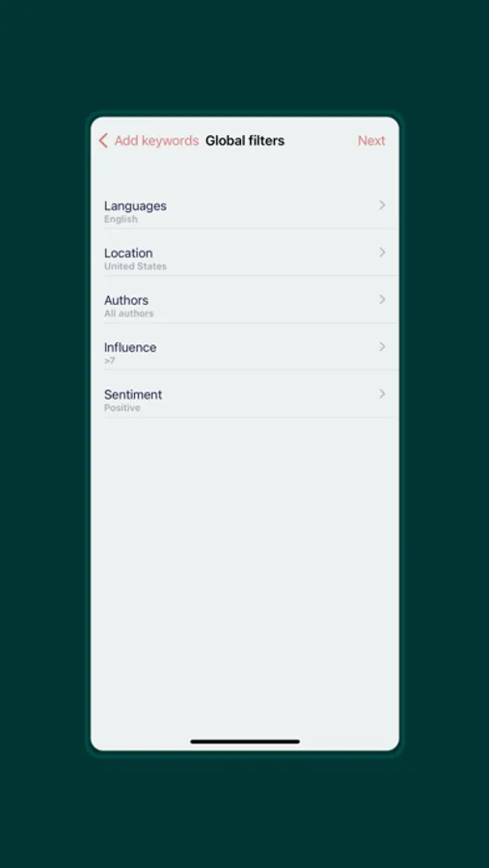Select the United States location value
This screenshot has height=868, width=489.
click(x=135, y=266)
